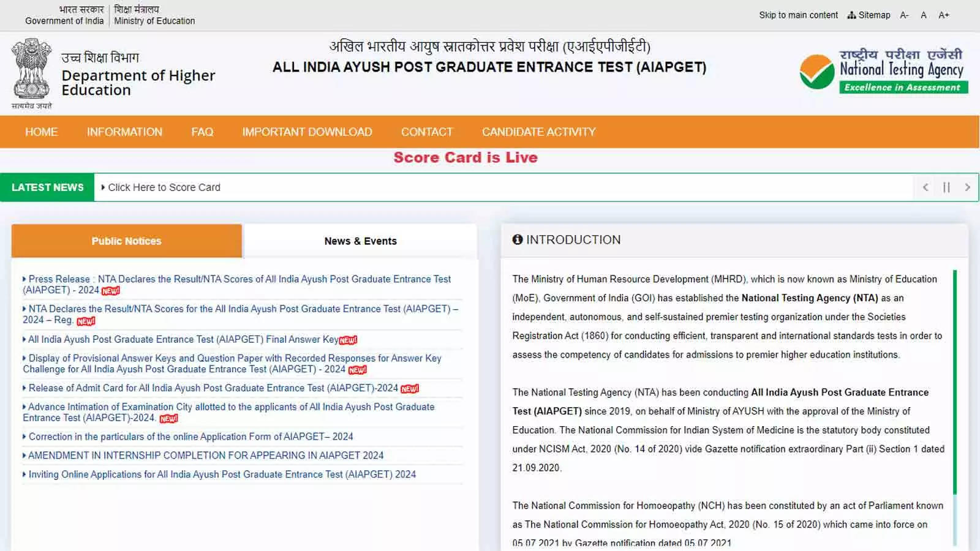Click Department of Higher Education title

click(138, 83)
